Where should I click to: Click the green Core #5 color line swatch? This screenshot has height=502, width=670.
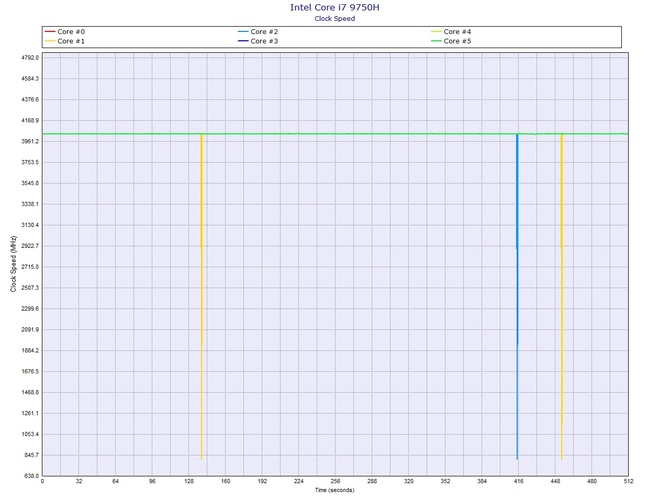pos(436,41)
